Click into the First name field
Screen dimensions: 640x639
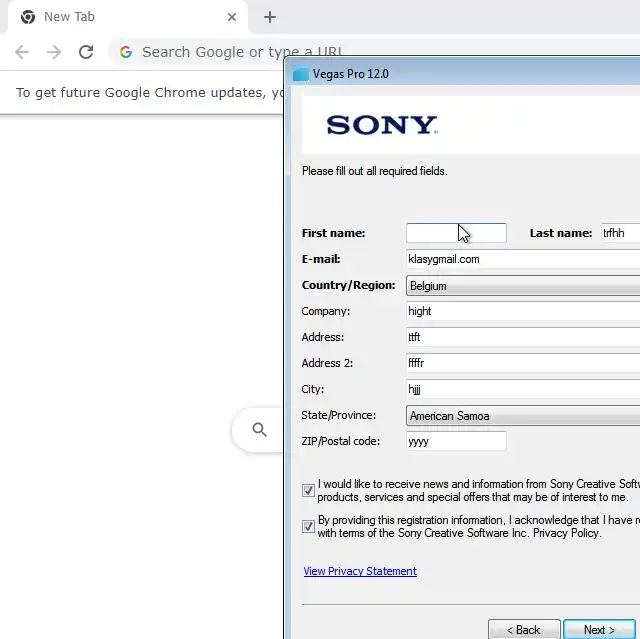(x=456, y=233)
